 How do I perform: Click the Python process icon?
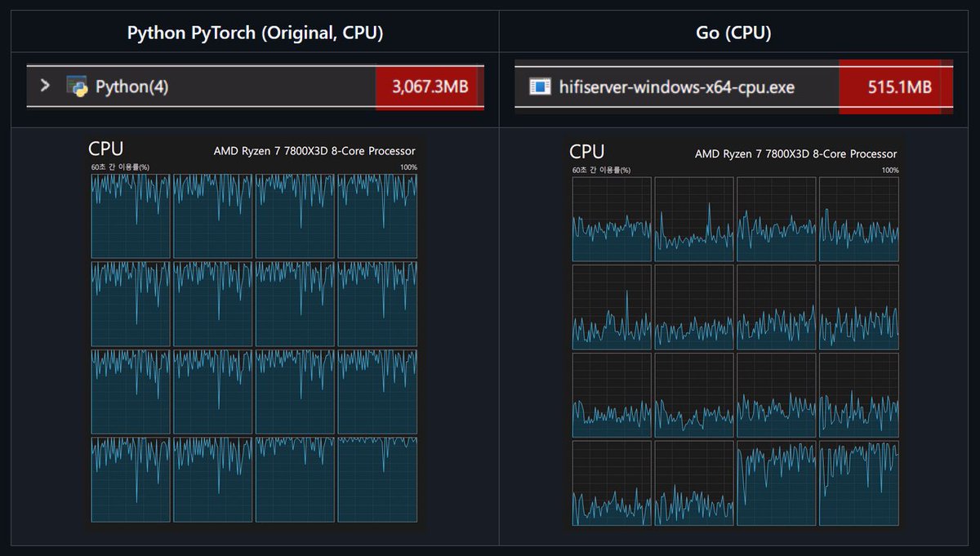pyautogui.click(x=78, y=86)
